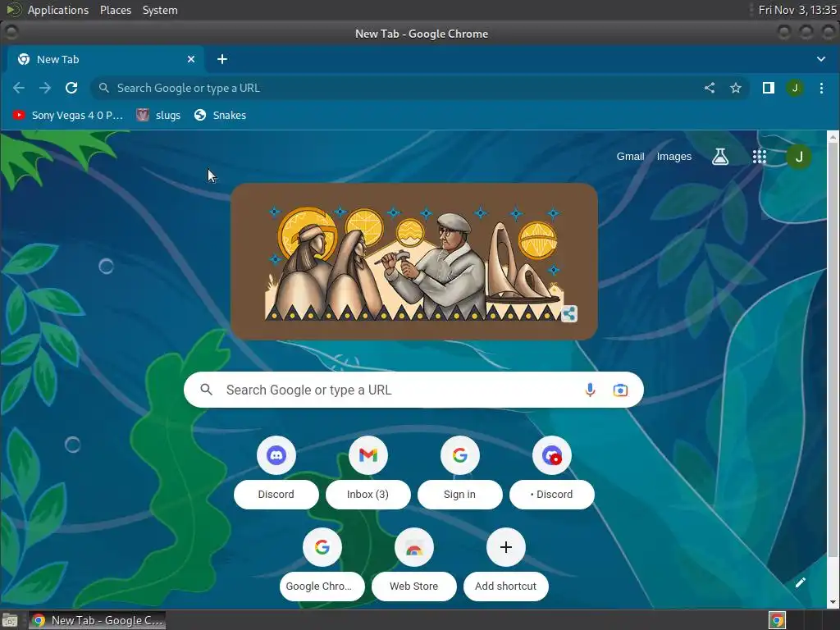Viewport: 840px width, 630px height.
Task: Open the profile J avatar in the toolbar
Action: tap(794, 88)
